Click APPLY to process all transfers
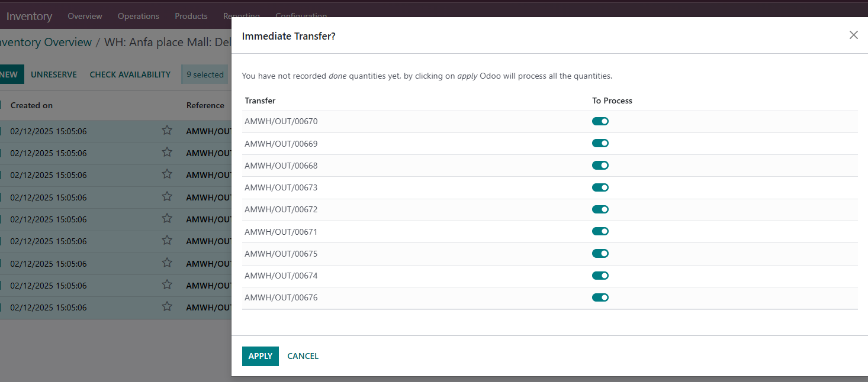 260,356
